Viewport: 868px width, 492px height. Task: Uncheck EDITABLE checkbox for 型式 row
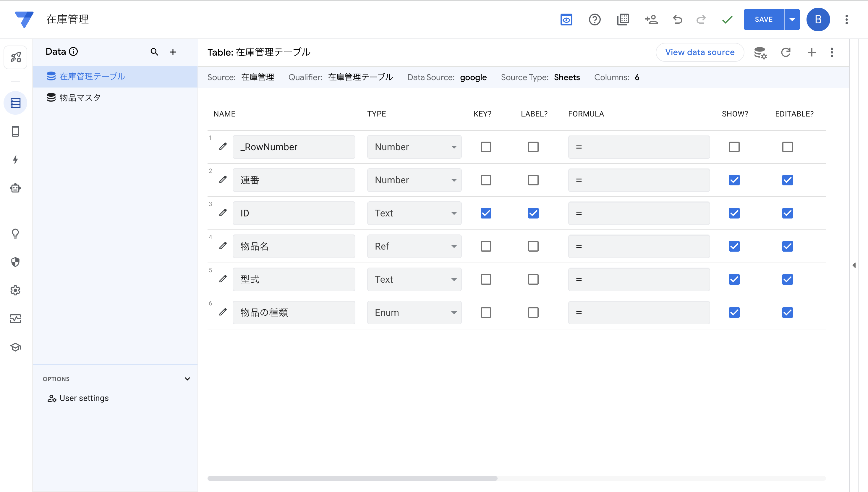[787, 279]
